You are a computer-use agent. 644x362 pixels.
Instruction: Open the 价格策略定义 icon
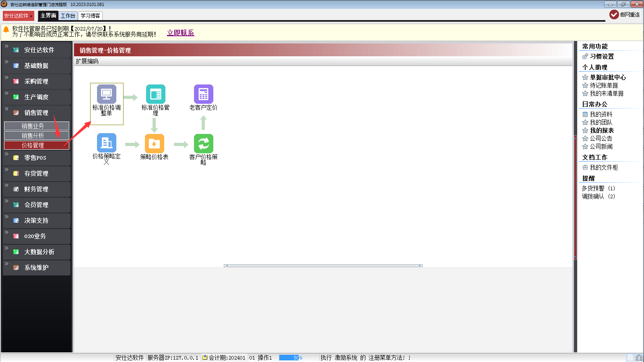pos(106,143)
